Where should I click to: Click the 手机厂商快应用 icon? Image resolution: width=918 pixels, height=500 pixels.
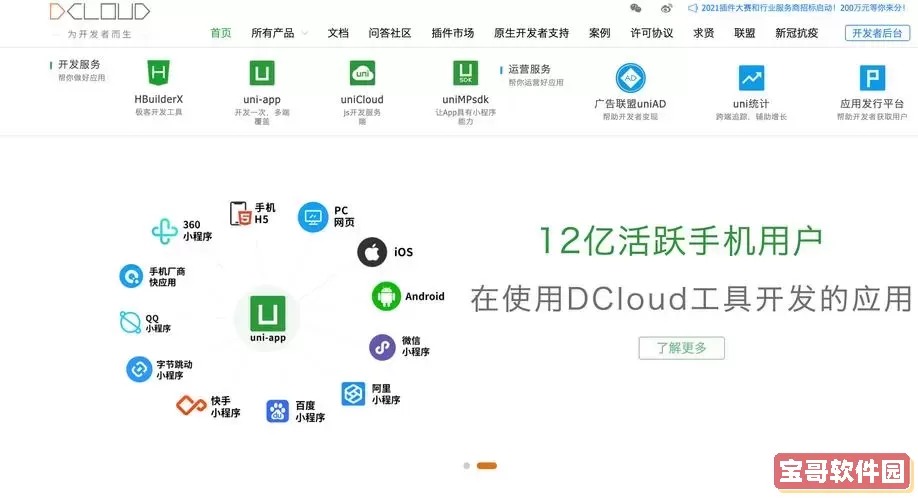[x=131, y=276]
